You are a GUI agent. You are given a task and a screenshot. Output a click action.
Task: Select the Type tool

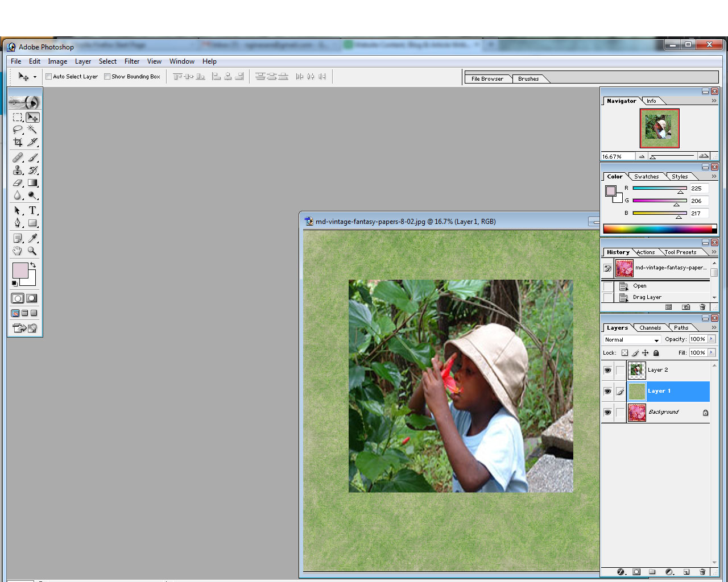click(x=32, y=210)
